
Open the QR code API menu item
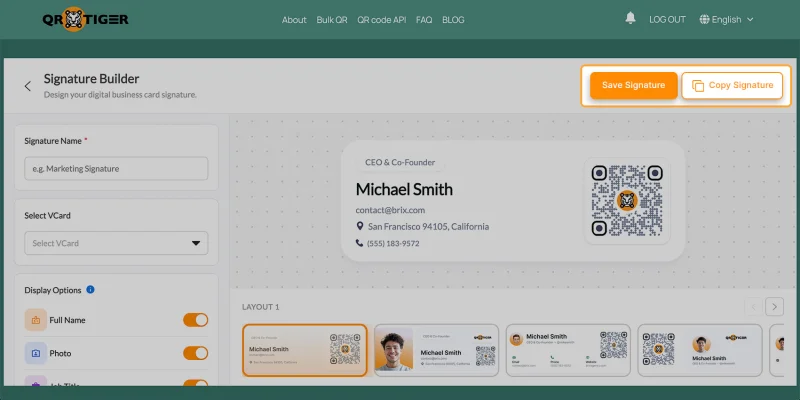382,20
